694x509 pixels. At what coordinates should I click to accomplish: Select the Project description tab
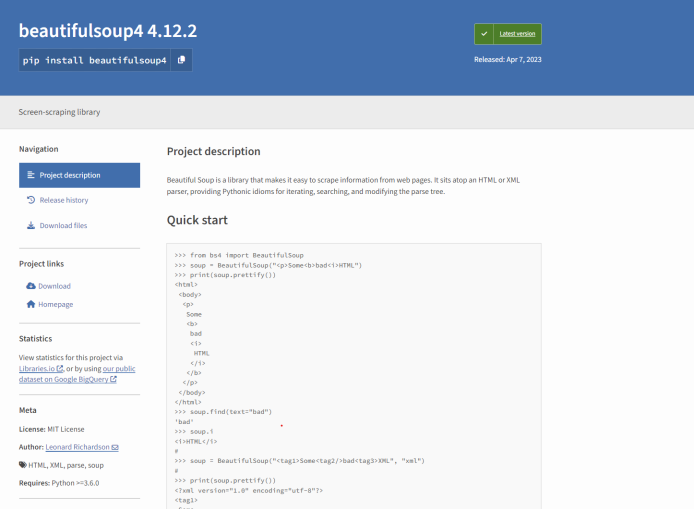point(79,175)
